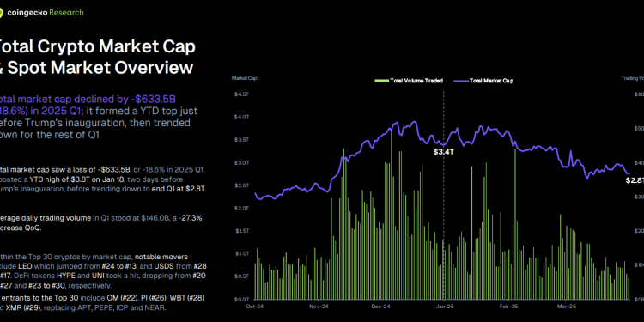Click the Dec-24 axis label

click(381, 307)
